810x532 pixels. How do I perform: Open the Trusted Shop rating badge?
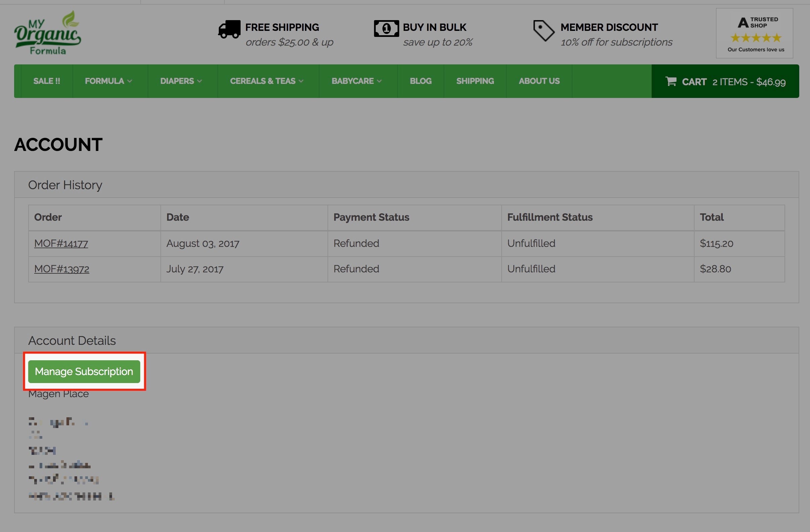pyautogui.click(x=755, y=33)
